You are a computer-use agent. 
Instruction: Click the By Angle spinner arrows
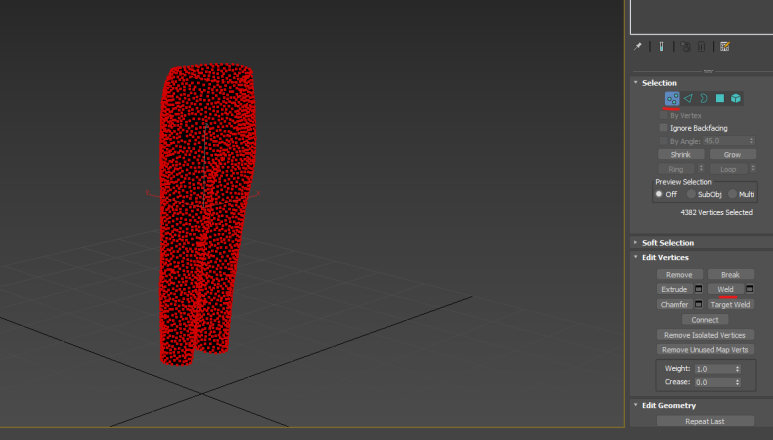click(x=751, y=141)
